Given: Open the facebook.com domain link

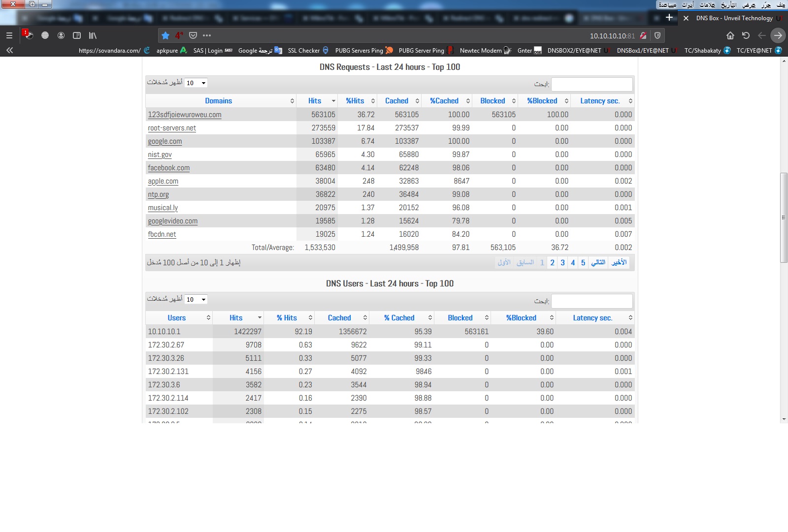Looking at the screenshot, I should 168,168.
